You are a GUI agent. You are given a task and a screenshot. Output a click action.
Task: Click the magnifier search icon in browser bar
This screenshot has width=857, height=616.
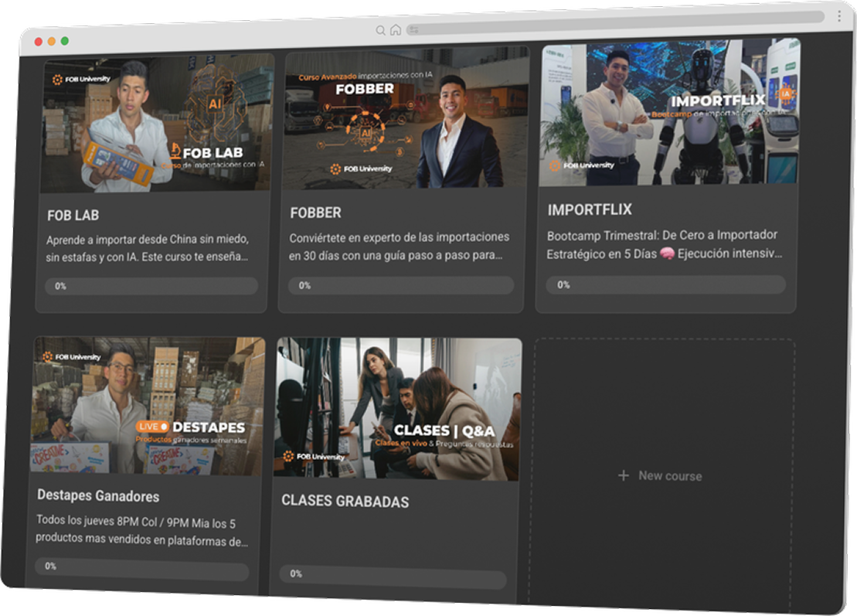[380, 30]
